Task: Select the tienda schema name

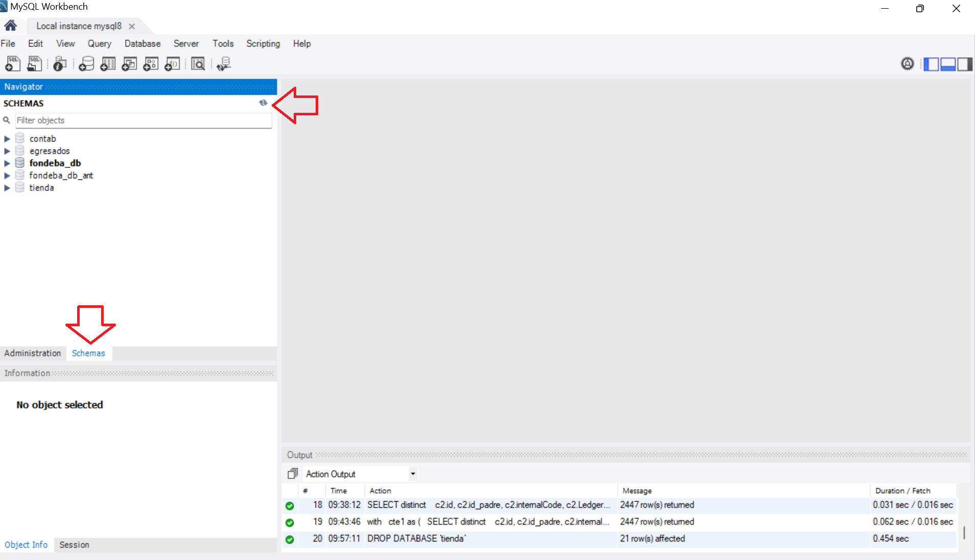Action: point(42,188)
